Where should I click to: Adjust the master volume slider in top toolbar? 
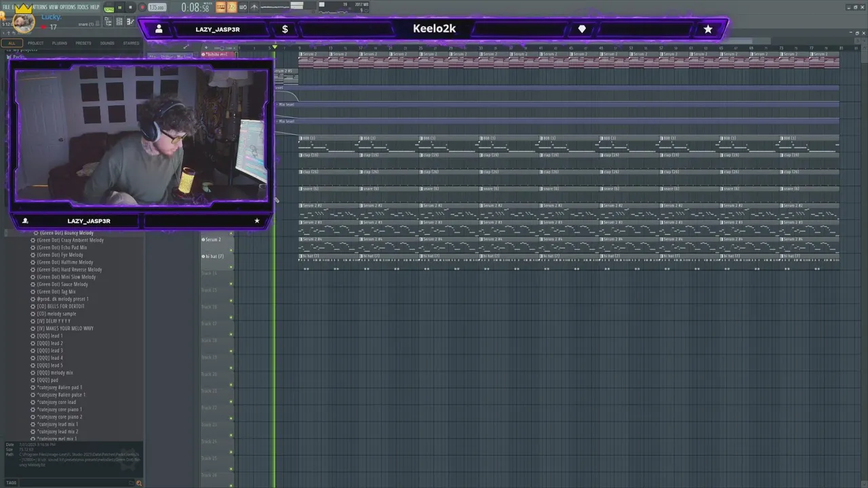point(297,6)
